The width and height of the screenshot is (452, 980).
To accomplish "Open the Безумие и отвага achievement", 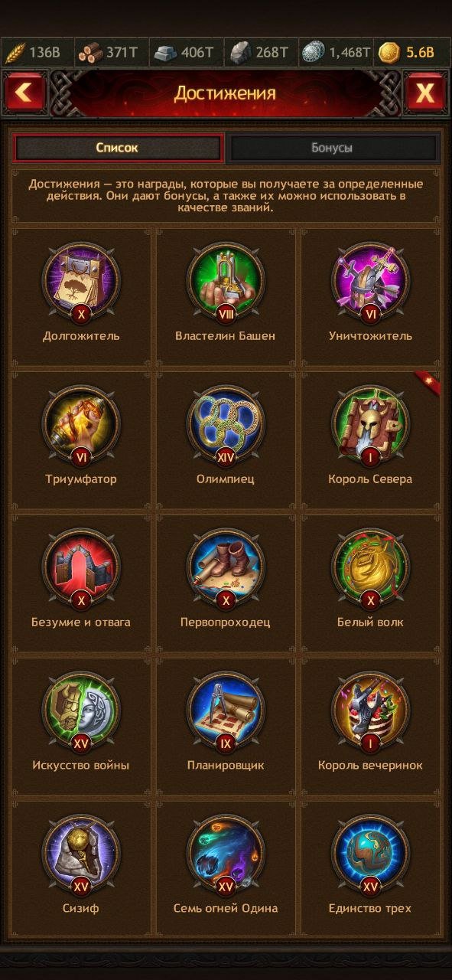I will (81, 567).
